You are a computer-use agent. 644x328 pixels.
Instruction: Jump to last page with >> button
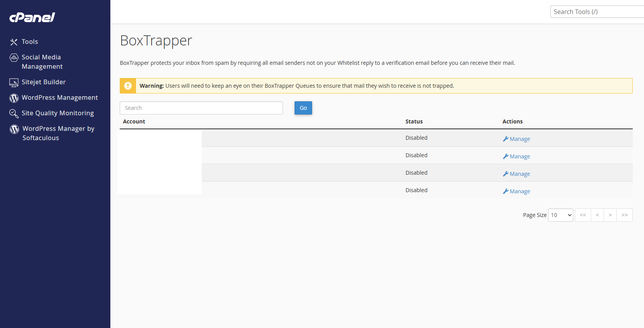625,215
